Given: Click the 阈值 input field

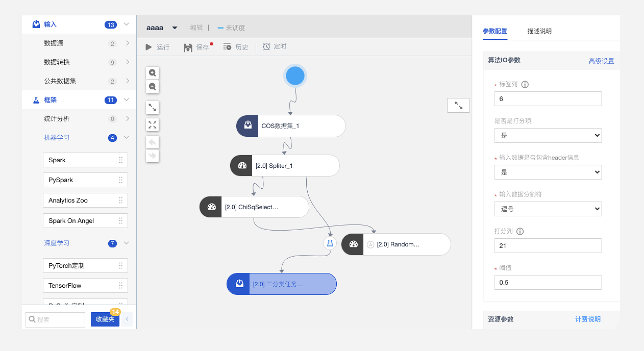Looking at the screenshot, I should (x=548, y=283).
